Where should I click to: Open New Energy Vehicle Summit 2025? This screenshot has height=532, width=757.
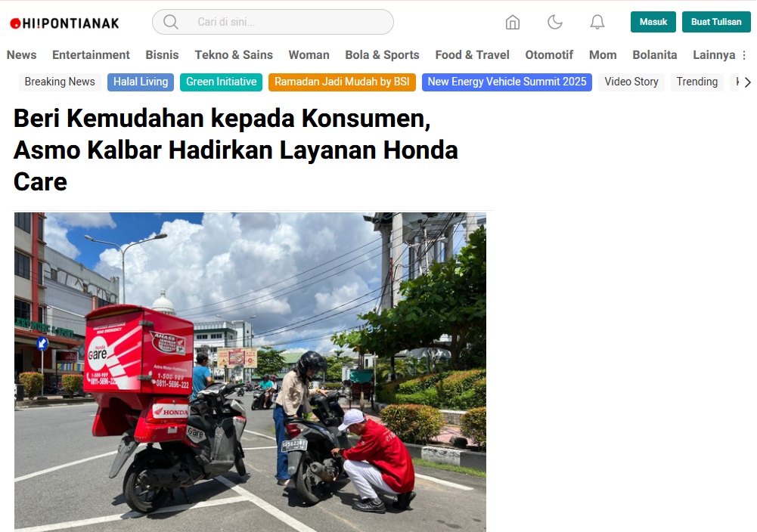[507, 82]
